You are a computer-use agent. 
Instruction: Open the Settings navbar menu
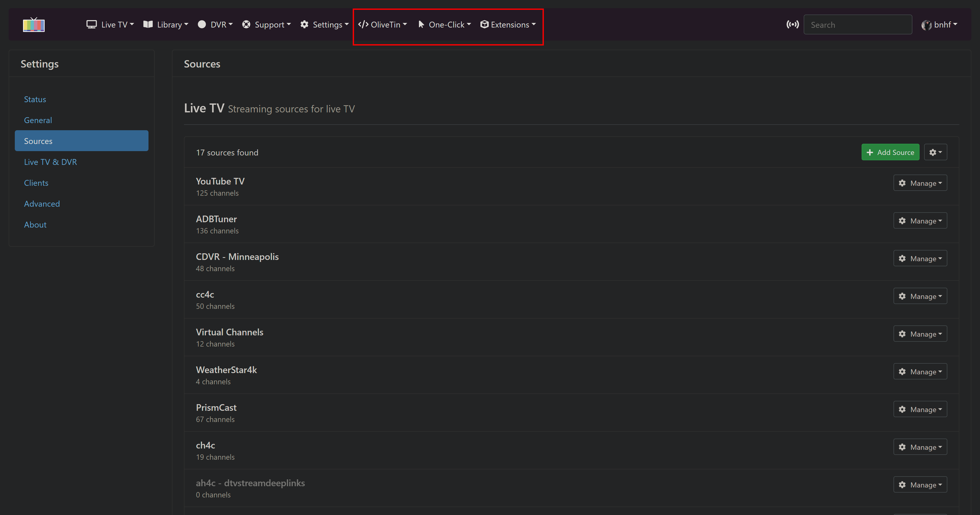click(324, 25)
